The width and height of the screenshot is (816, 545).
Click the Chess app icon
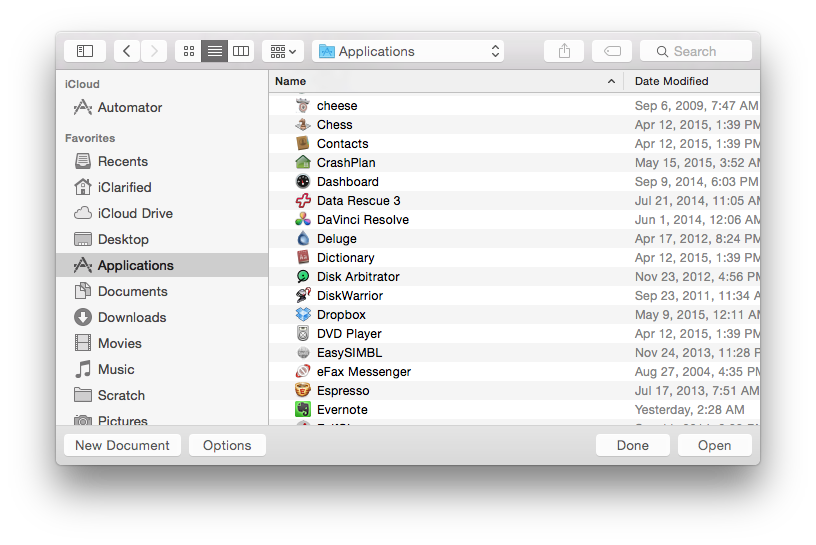(303, 124)
